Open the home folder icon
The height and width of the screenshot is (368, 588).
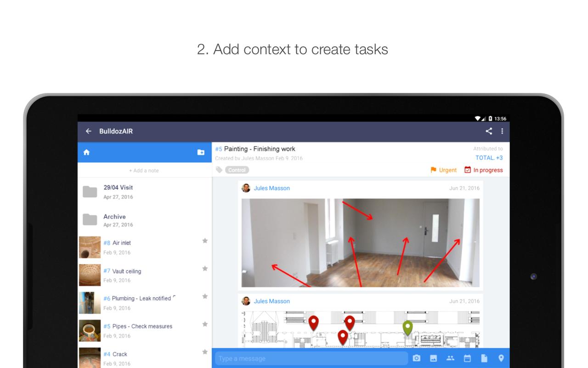tap(86, 152)
